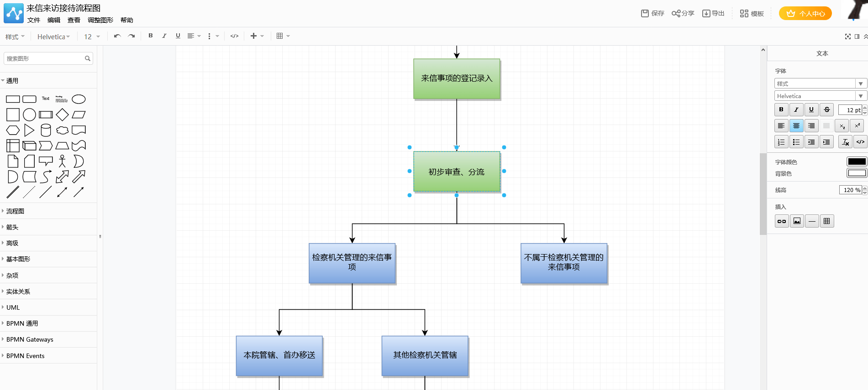Viewport: 868px width, 390px height.
Task: Select the hexagon shape in palette
Action: 13,130
